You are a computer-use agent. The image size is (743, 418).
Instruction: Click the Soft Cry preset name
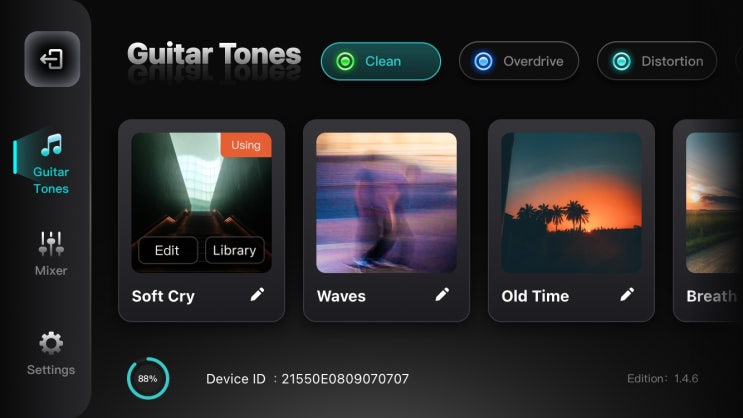[163, 296]
